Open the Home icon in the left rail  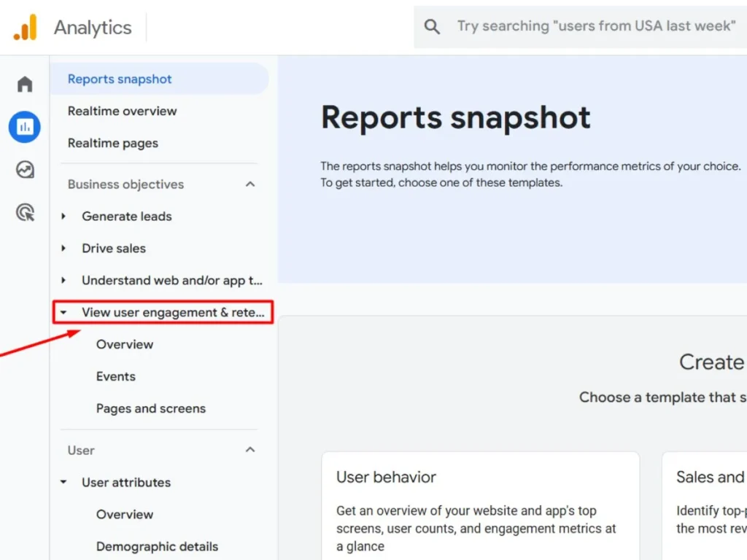pos(24,83)
